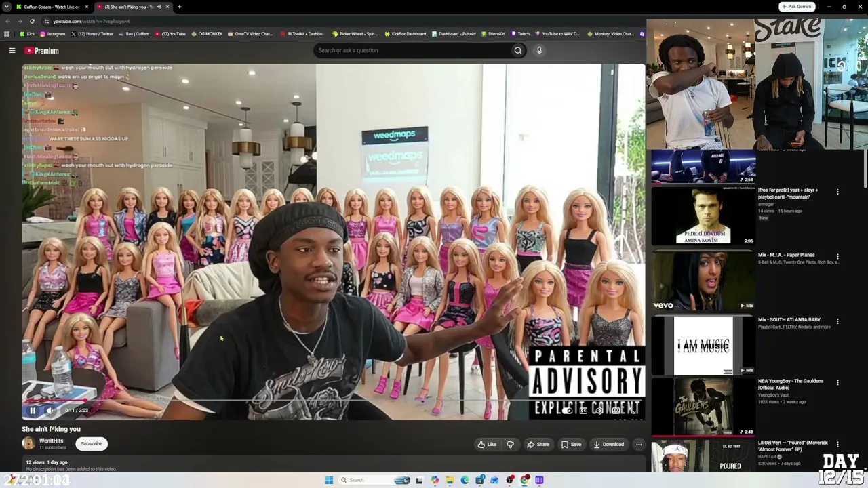This screenshot has height=488, width=868.
Task: Click the Windows Start button
Action: (x=329, y=480)
